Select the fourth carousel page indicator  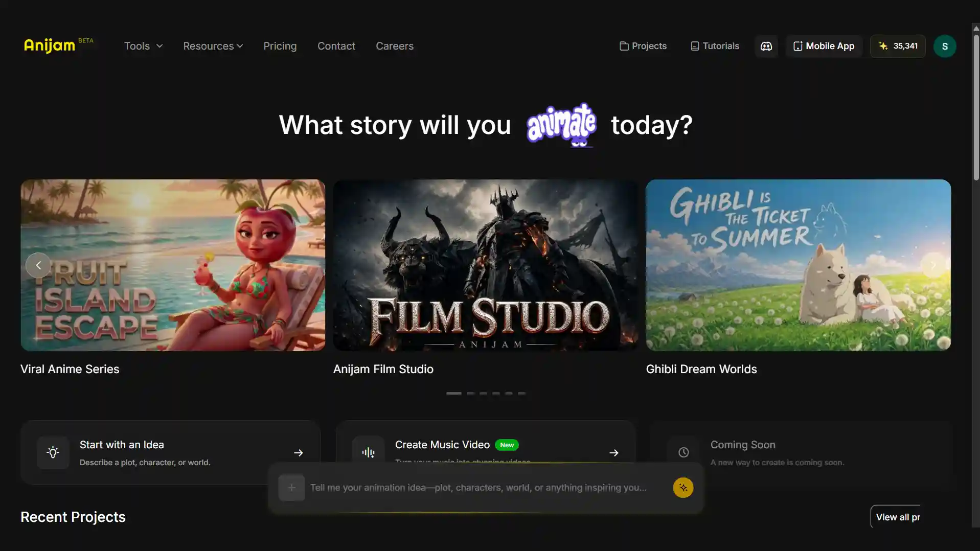click(x=496, y=393)
